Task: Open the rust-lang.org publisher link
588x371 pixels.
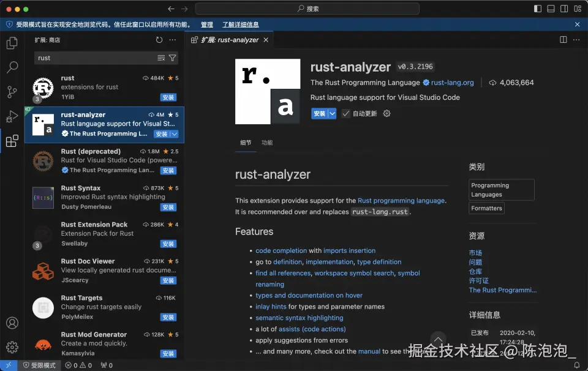Action: tap(452, 83)
